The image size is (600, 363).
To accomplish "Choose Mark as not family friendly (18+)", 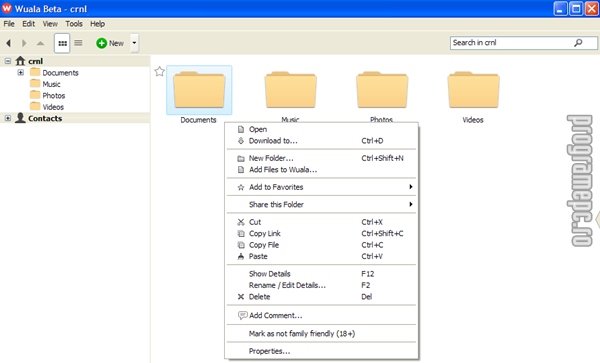I will pos(321,334).
